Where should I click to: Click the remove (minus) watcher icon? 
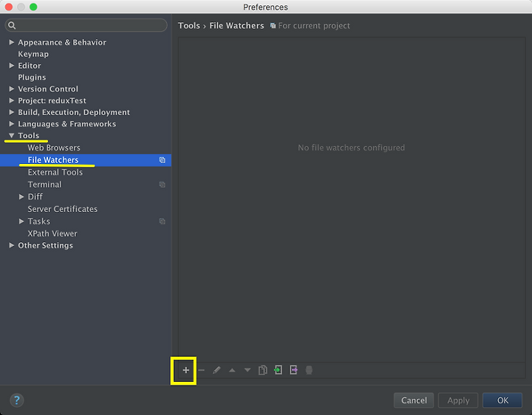click(201, 370)
